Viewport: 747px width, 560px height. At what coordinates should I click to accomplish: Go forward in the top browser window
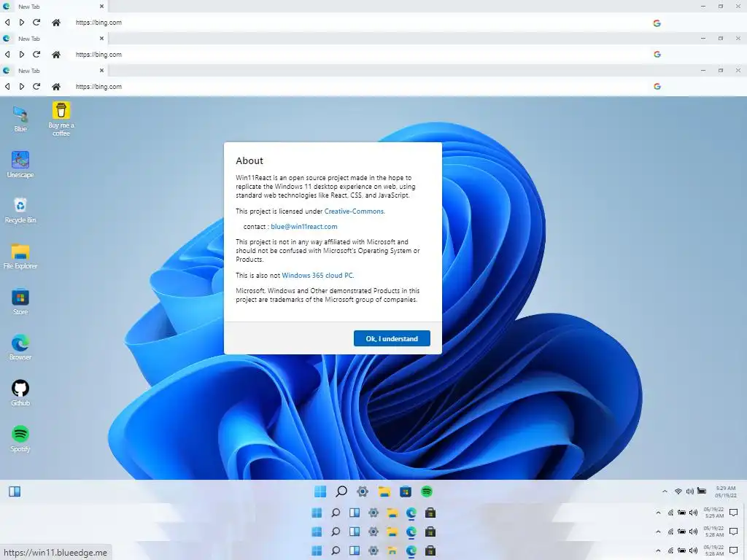(22, 23)
